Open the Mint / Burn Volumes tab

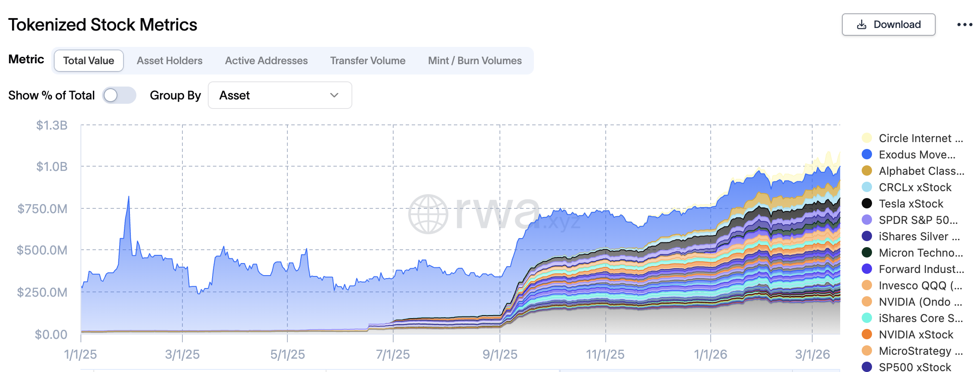point(475,61)
